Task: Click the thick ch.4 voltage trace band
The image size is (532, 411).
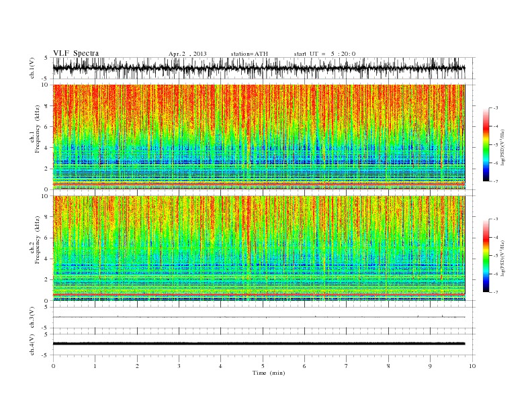Action: click(x=259, y=344)
